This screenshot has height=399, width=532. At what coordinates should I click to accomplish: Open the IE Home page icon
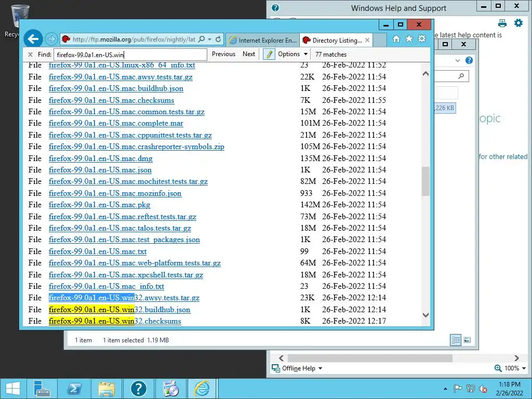click(x=396, y=39)
